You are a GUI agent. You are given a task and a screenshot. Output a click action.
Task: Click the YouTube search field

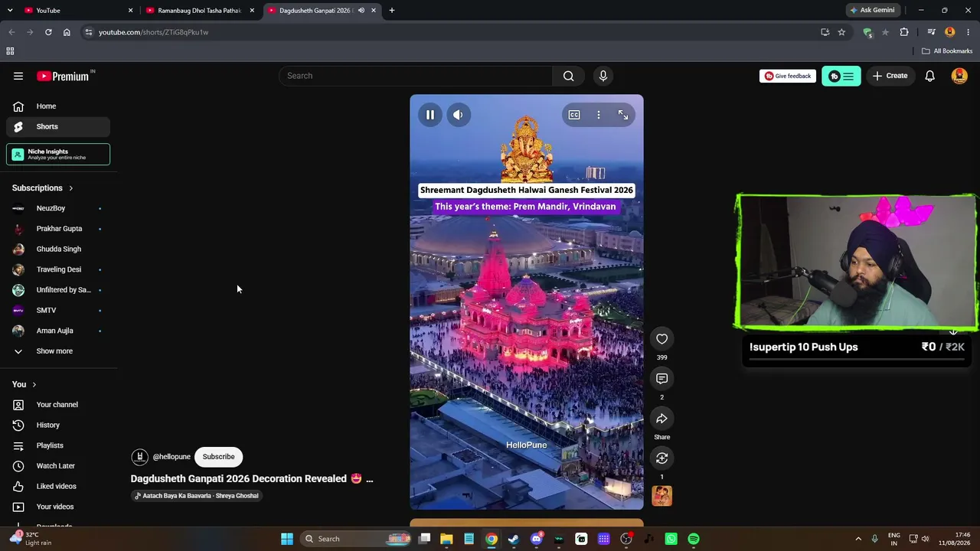416,76
